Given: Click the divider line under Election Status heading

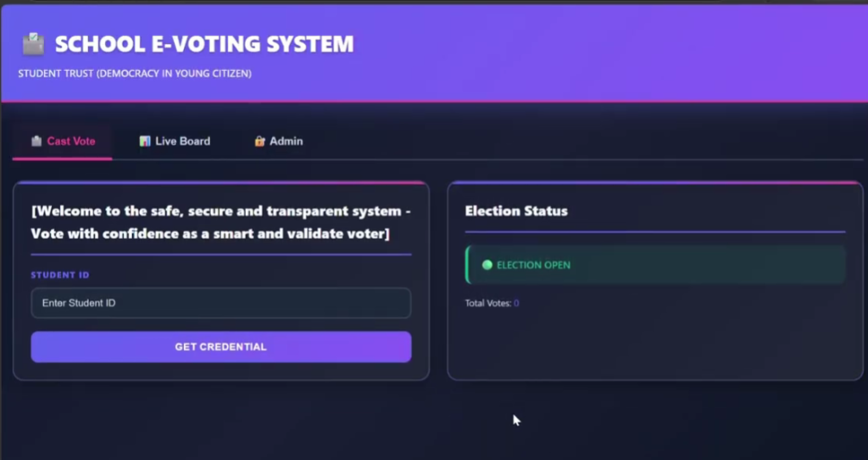Looking at the screenshot, I should tap(655, 232).
